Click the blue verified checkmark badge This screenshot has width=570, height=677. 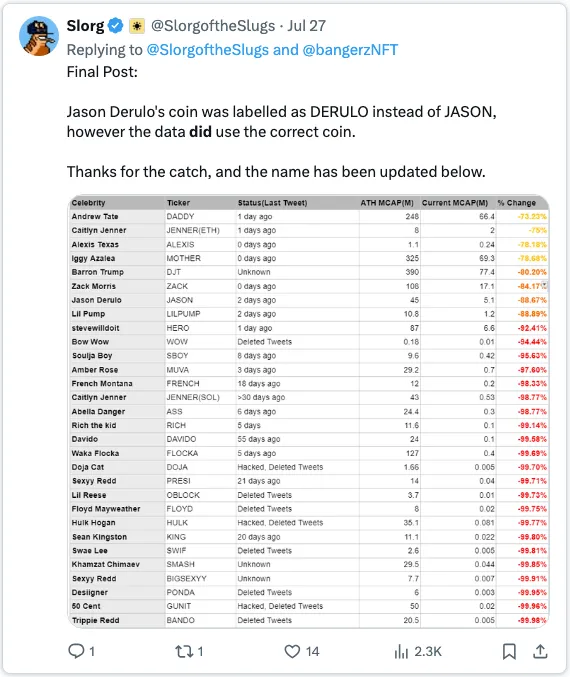[115, 26]
